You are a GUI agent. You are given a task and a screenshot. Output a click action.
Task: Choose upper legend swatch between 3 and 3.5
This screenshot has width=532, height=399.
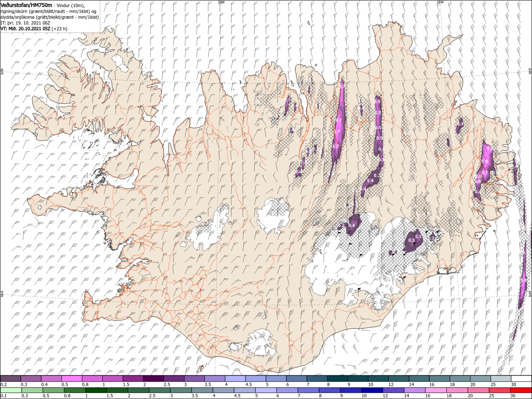[195, 379]
